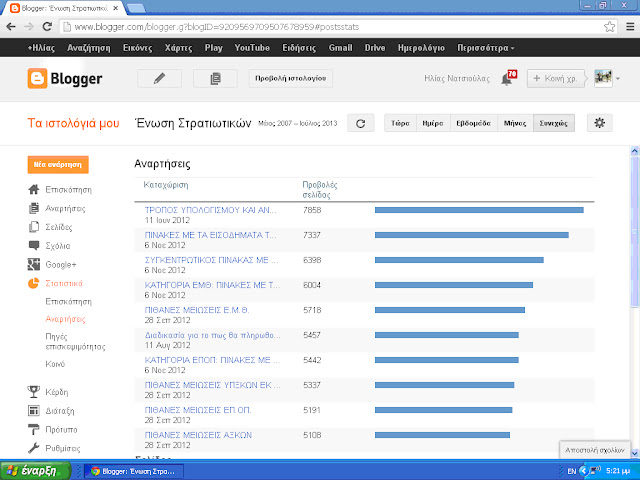This screenshot has width=640, height=480.
Task: Open Κοινό stats submenu item
Action: click(55, 364)
